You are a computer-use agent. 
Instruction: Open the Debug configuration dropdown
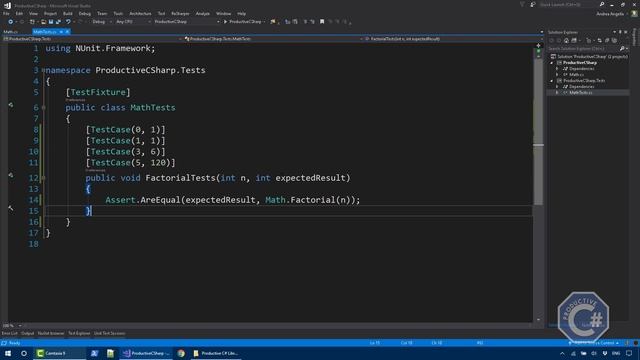tap(101, 22)
